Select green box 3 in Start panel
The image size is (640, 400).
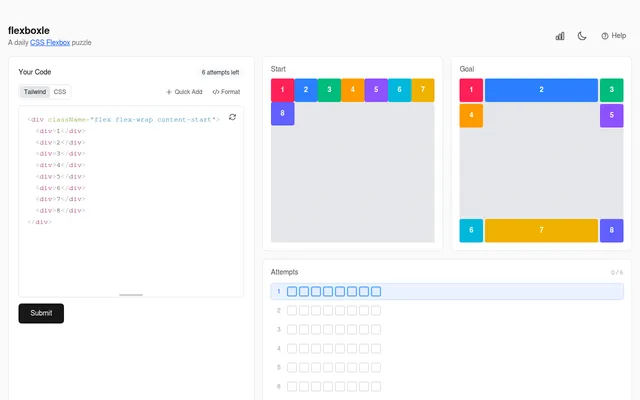[329, 90]
